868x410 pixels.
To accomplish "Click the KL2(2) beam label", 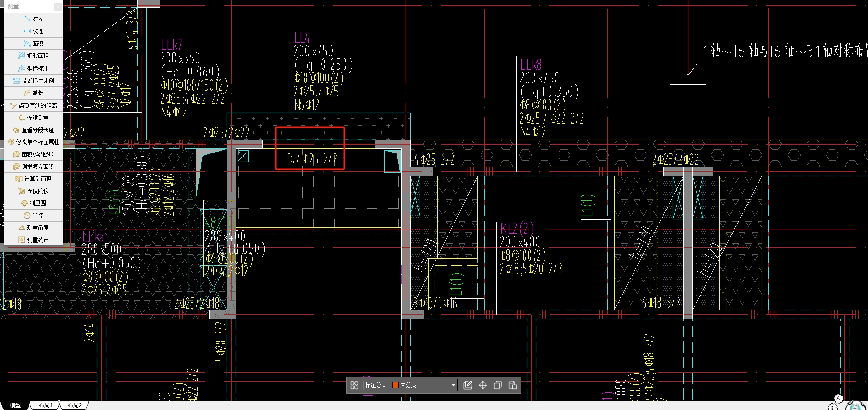I will click(517, 228).
